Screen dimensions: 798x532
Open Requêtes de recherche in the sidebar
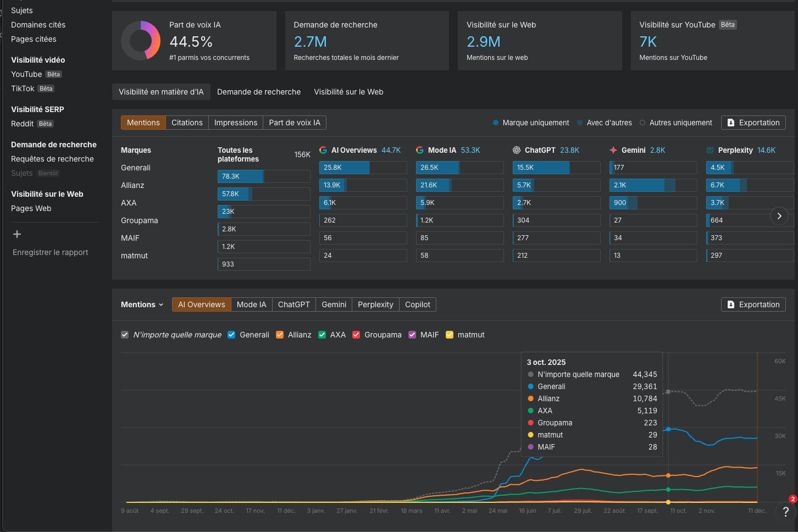(52, 159)
